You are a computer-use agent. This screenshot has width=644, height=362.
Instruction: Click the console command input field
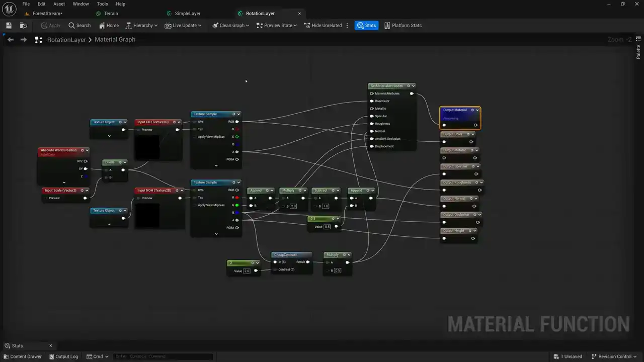coord(163,356)
